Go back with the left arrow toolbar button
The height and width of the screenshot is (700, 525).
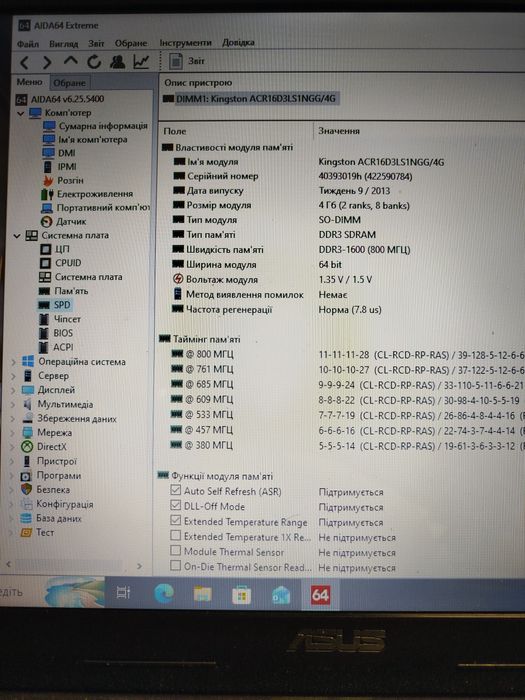pyautogui.click(x=25, y=62)
